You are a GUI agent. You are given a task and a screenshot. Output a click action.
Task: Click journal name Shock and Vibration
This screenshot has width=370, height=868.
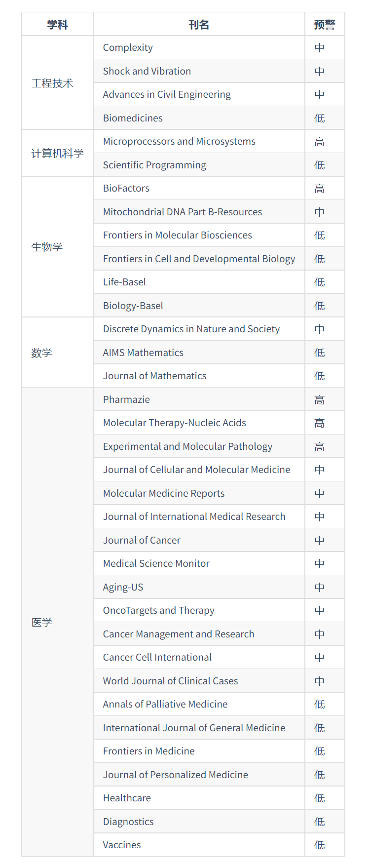tap(147, 71)
